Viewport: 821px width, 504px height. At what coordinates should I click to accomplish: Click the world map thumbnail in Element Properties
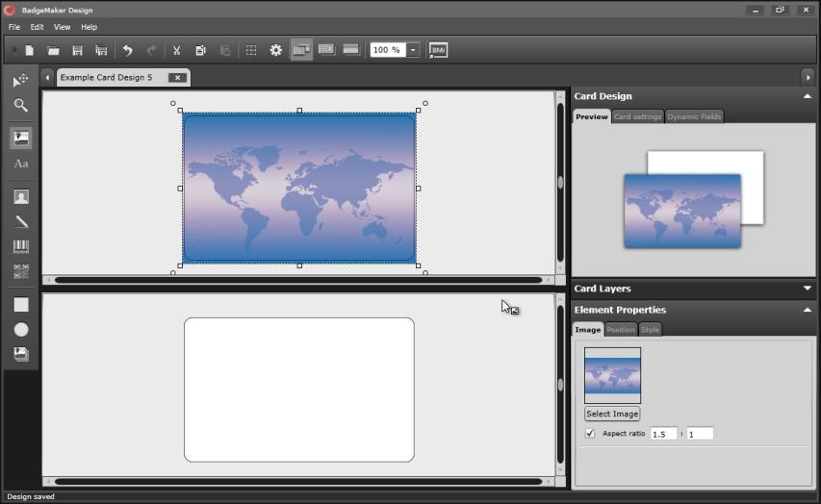tap(612, 375)
